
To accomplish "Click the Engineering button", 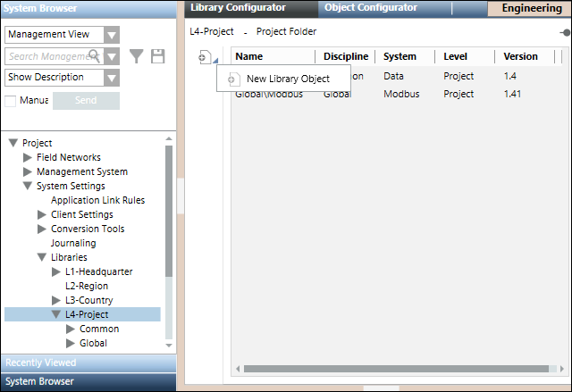I will [x=532, y=8].
